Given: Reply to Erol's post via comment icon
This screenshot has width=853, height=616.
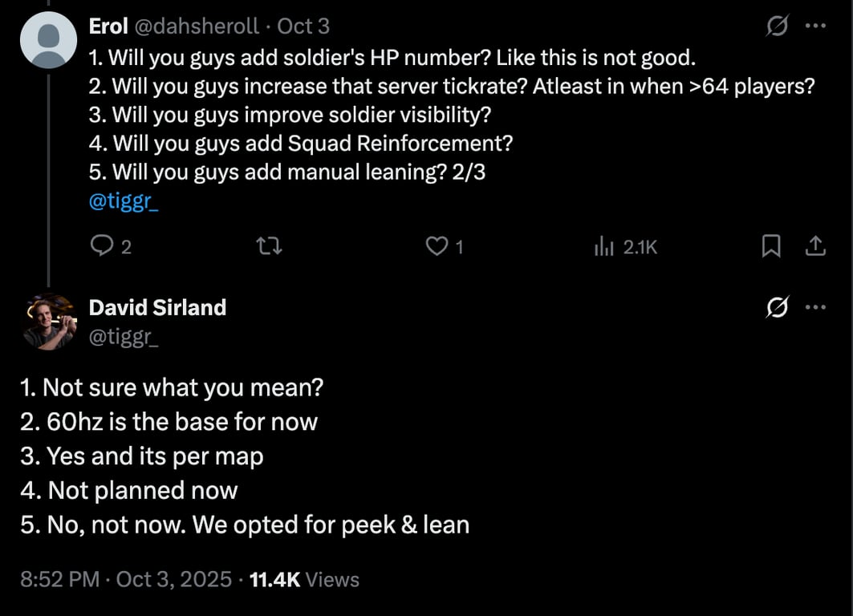Looking at the screenshot, I should [x=102, y=247].
